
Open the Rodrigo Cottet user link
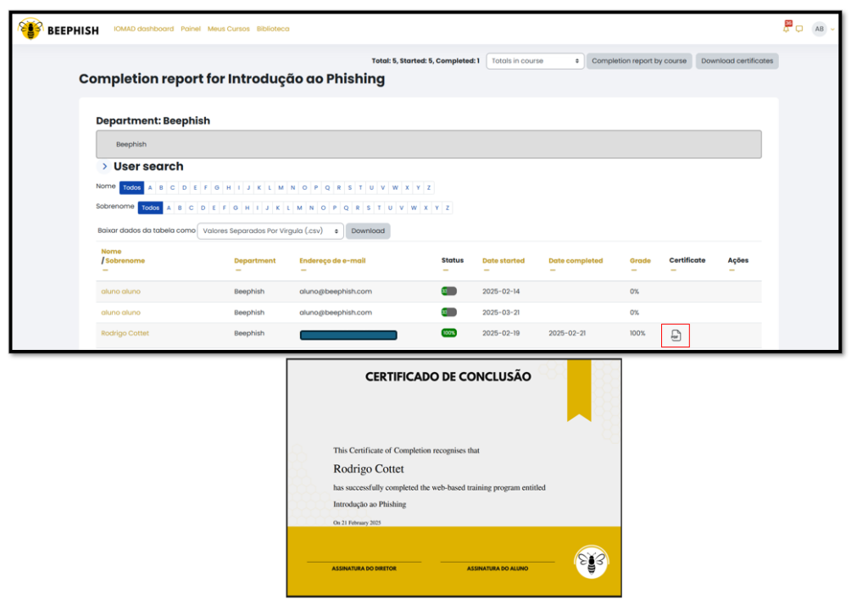point(125,333)
